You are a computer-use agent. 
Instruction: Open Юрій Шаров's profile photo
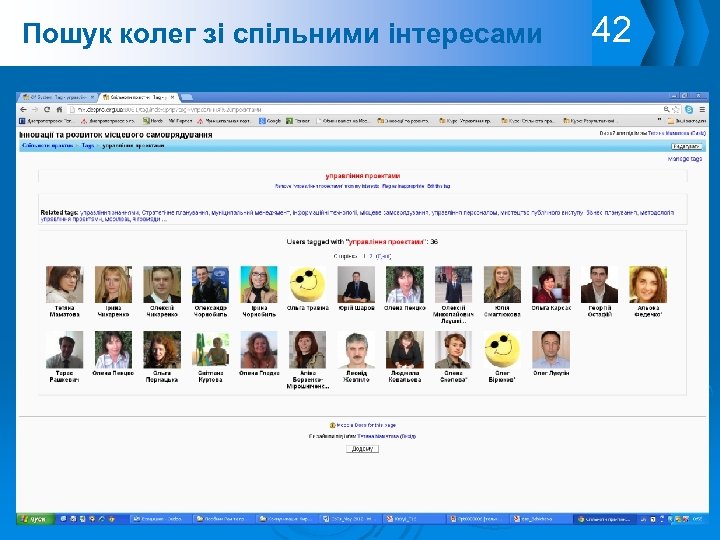click(x=356, y=285)
